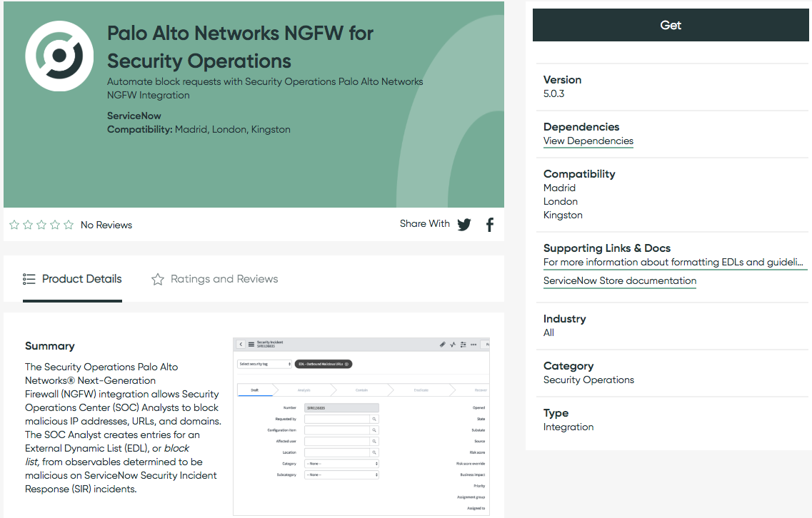812x518 pixels.
Task: Open the Product Details tab
Action: click(73, 279)
